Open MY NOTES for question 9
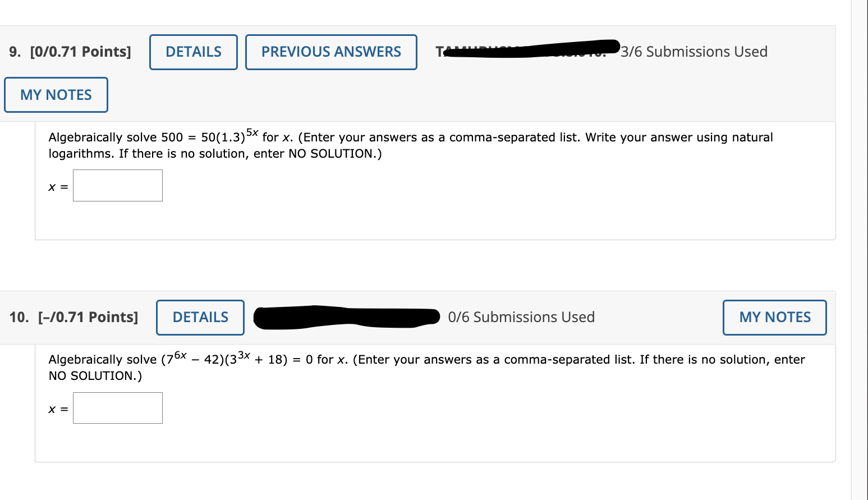Viewport: 868px width, 500px height. pos(56,95)
